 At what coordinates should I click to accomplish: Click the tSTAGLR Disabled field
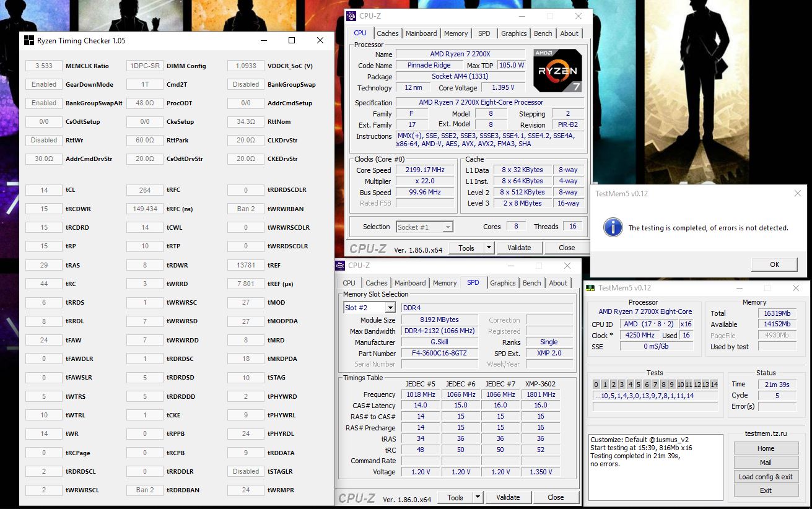(246, 471)
